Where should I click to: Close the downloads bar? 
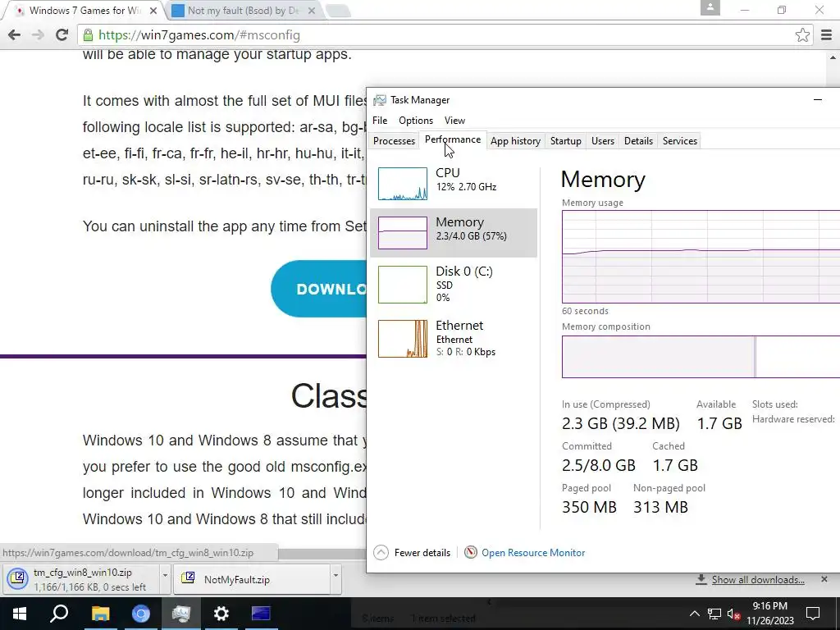pos(824,579)
